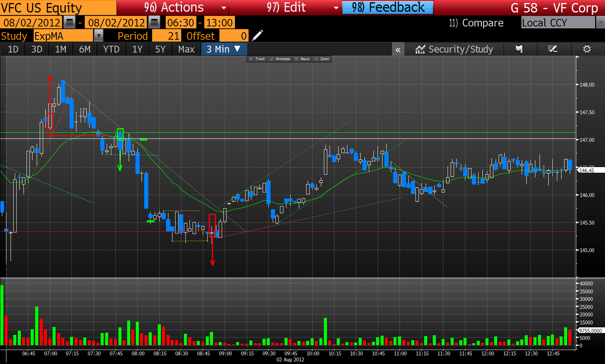Screen dimensions: 605x364
Task: Click the 06:45 time axis label
Action: point(29,353)
